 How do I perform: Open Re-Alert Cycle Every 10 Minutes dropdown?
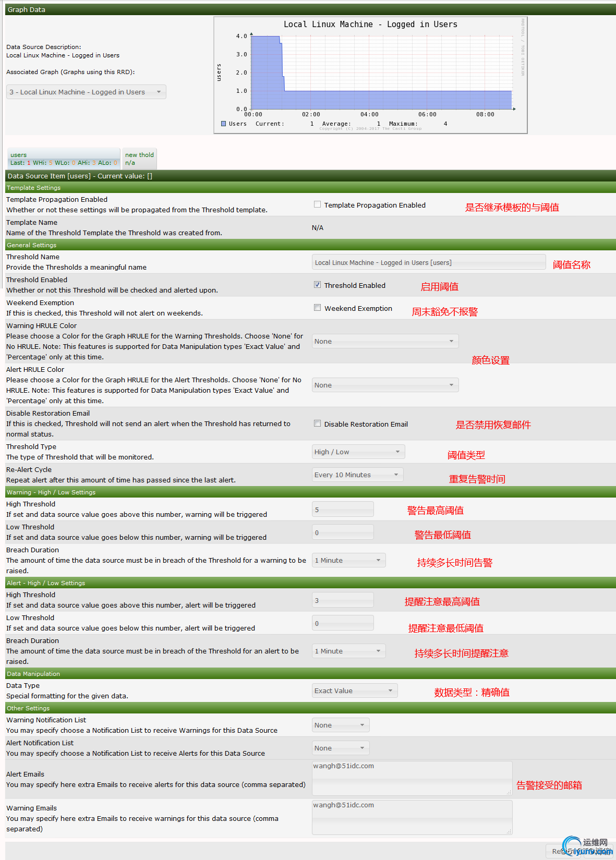pyautogui.click(x=358, y=475)
